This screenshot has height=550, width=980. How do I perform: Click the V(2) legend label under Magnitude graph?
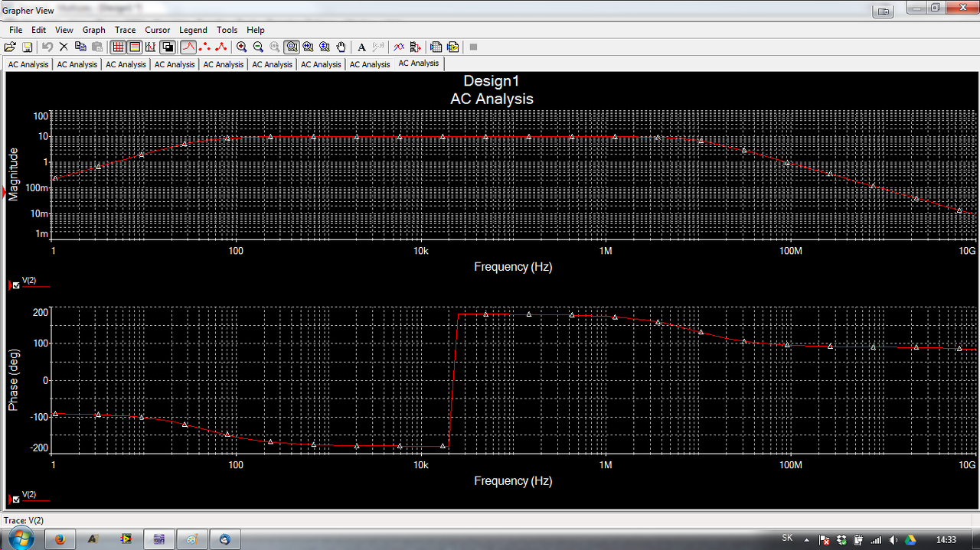tap(29, 281)
